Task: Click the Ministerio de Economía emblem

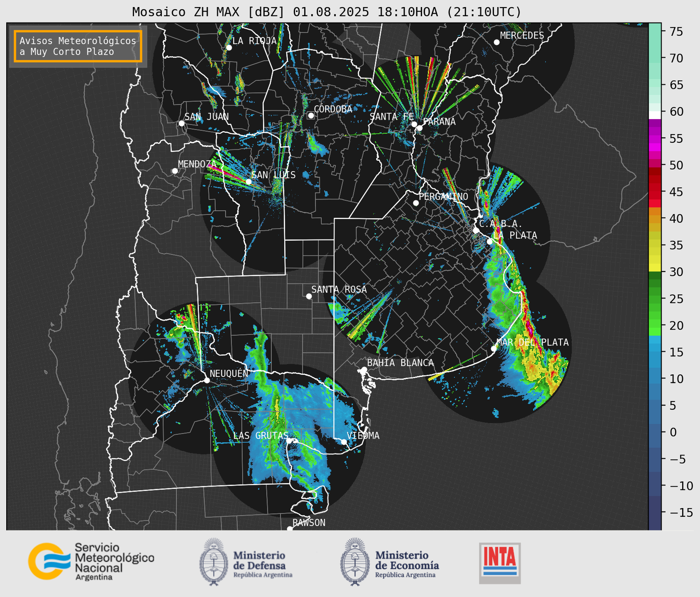Action: tap(355, 562)
